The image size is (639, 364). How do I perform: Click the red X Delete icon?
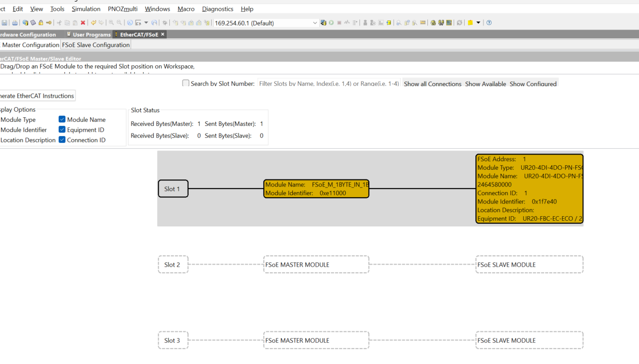tap(83, 22)
